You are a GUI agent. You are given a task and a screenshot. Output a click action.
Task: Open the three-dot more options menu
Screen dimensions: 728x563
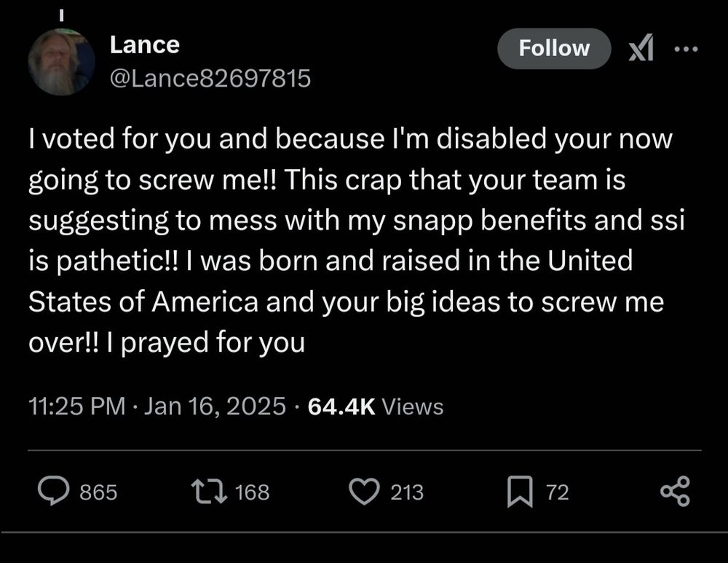[x=685, y=49]
